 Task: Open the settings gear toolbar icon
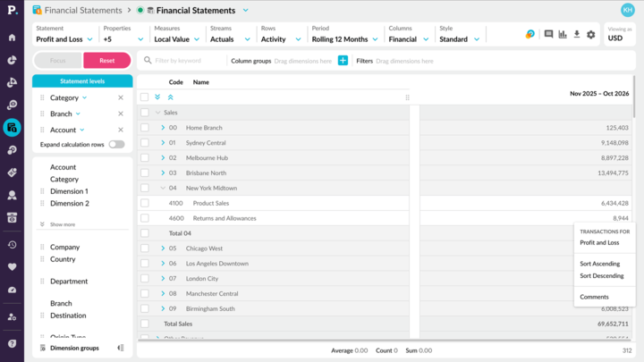[591, 35]
